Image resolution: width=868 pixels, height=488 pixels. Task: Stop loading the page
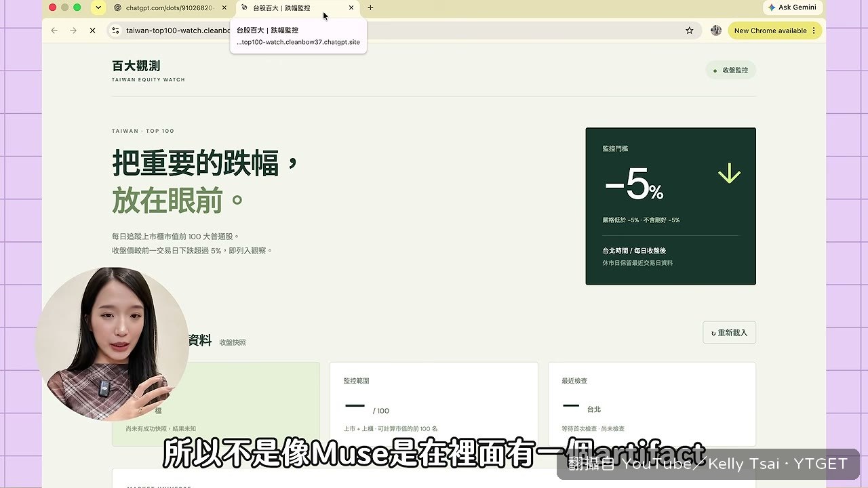(93, 30)
